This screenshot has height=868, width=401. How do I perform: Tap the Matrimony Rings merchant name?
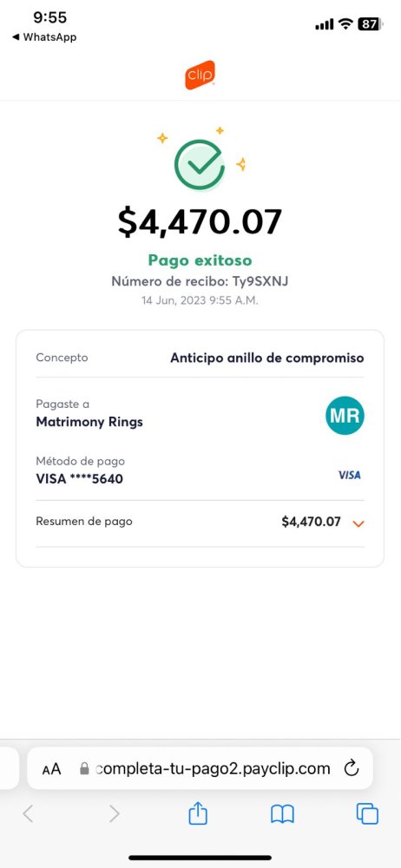89,423
